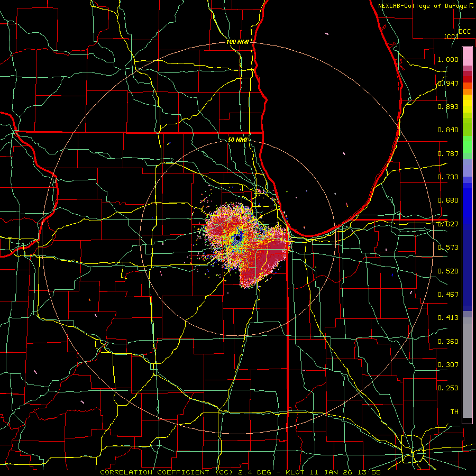This screenshot has width=476, height=476.
Task: Click the 0.307 scale value
Action: pyautogui.click(x=448, y=364)
